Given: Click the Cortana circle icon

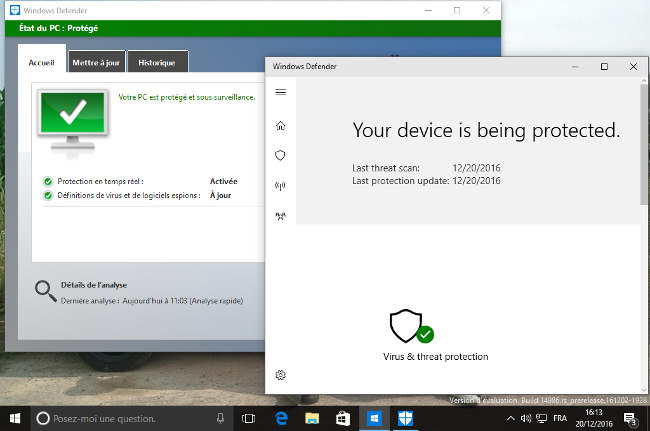Looking at the screenshot, I should coord(43,419).
